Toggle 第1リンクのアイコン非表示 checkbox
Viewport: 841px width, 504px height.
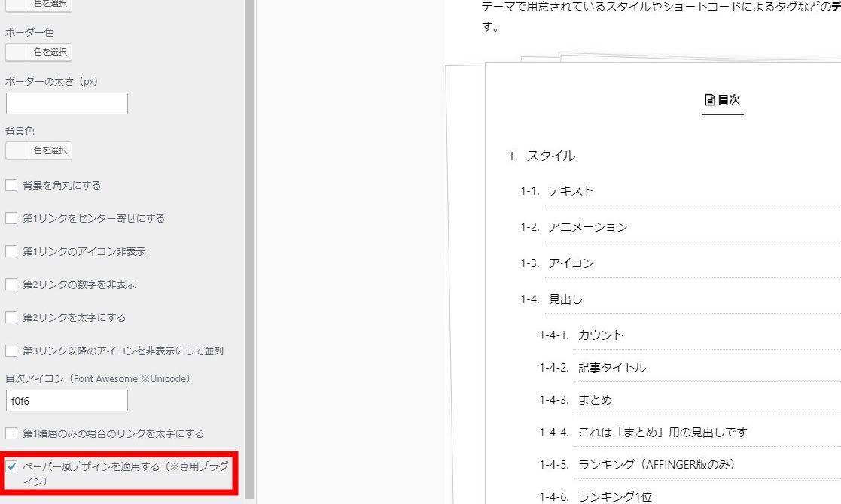click(x=11, y=251)
